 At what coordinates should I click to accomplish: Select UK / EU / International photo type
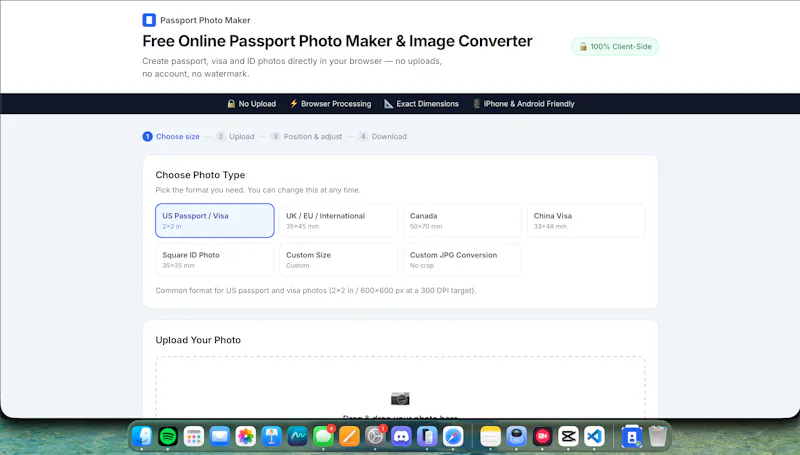pos(338,220)
